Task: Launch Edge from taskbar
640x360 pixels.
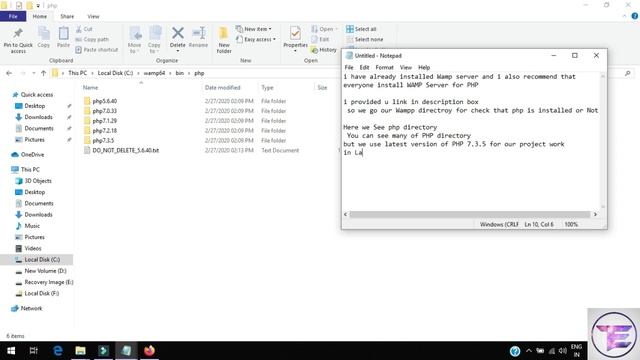Action: click(58, 351)
